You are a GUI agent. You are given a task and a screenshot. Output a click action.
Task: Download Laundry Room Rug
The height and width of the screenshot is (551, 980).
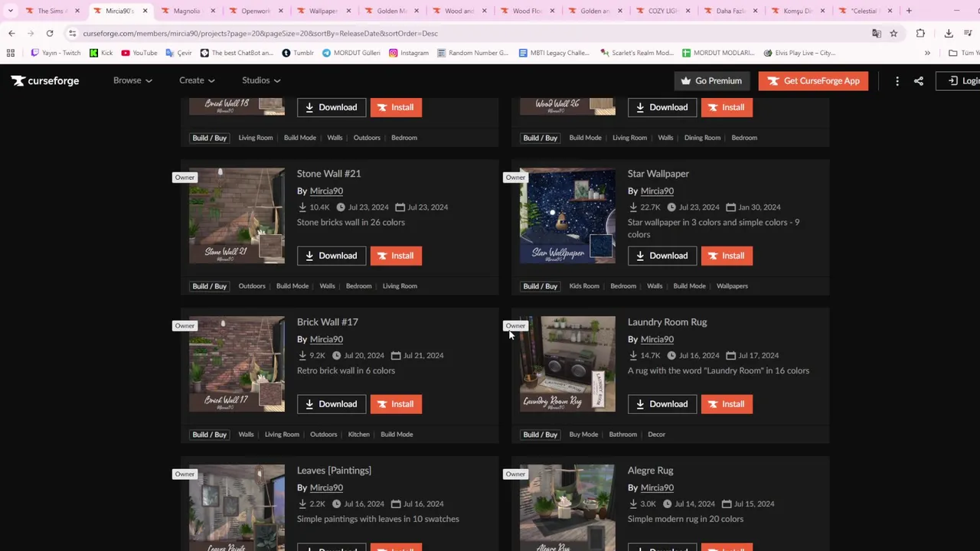662,404
